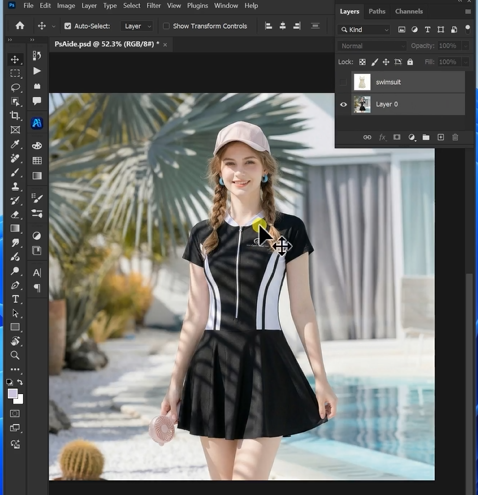Select the Eraser tool
The height and width of the screenshot is (495, 478).
click(x=15, y=214)
